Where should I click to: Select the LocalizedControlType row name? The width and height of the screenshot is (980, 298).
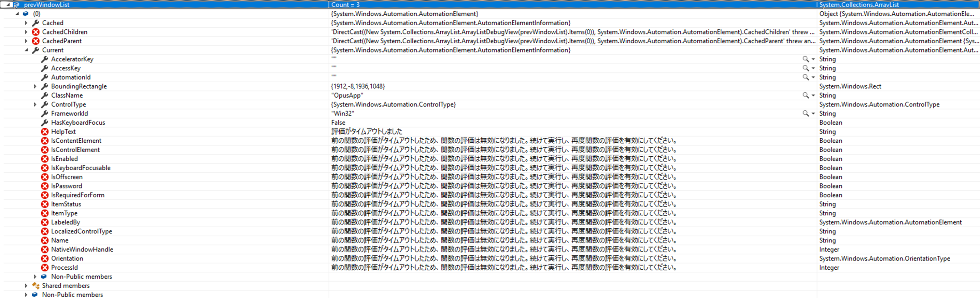point(82,231)
